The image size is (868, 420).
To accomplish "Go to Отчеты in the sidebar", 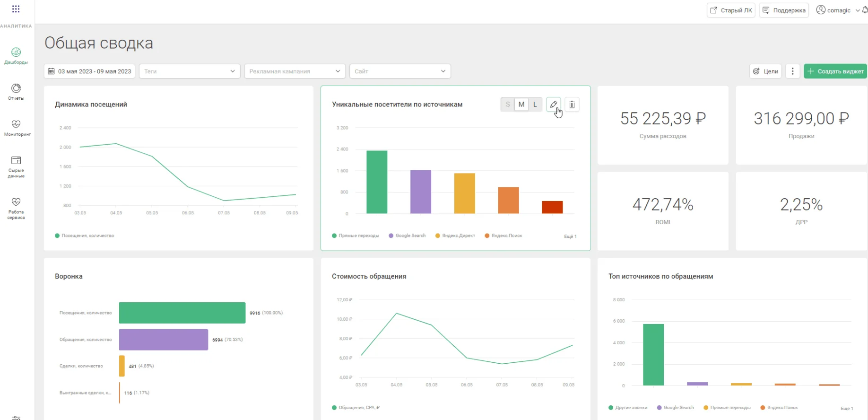I will pyautogui.click(x=16, y=91).
